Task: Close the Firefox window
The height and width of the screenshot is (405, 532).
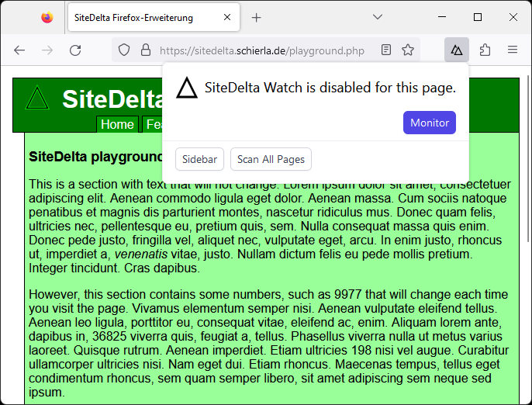Action: [513, 17]
